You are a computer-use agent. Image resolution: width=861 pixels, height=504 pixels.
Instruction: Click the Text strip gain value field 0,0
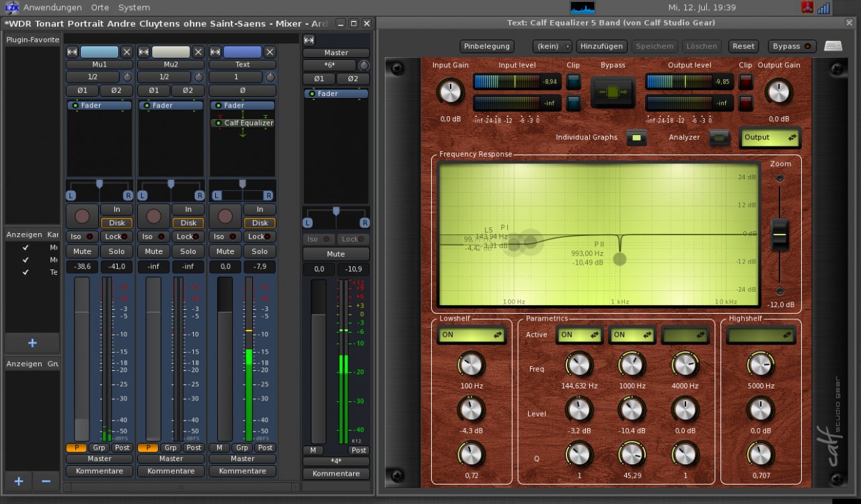tap(225, 267)
